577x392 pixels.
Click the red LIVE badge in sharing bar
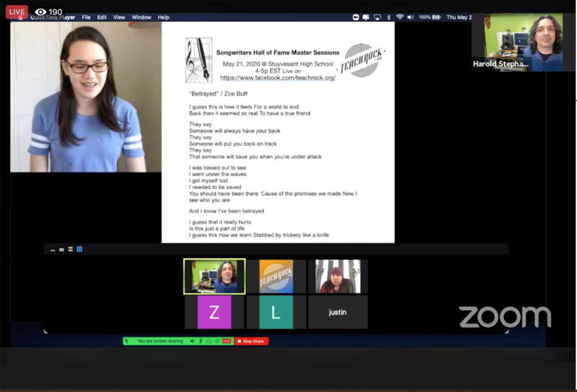point(226,341)
